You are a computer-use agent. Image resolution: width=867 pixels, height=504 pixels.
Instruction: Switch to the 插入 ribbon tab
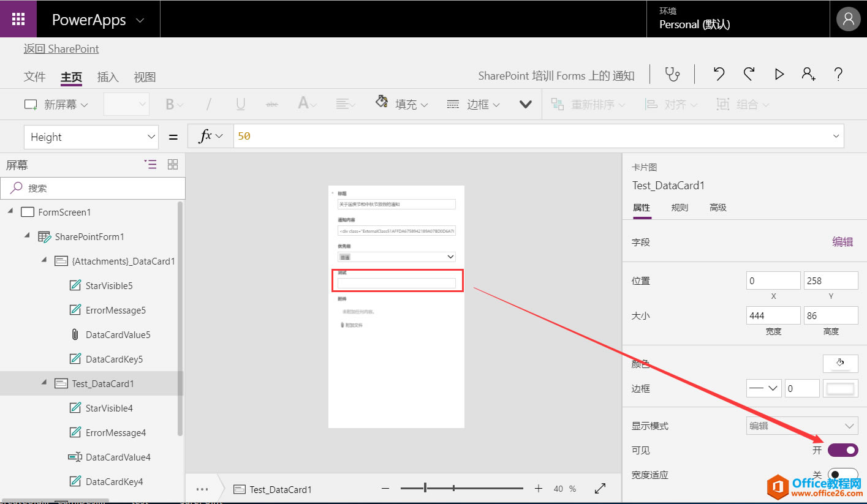tap(108, 77)
